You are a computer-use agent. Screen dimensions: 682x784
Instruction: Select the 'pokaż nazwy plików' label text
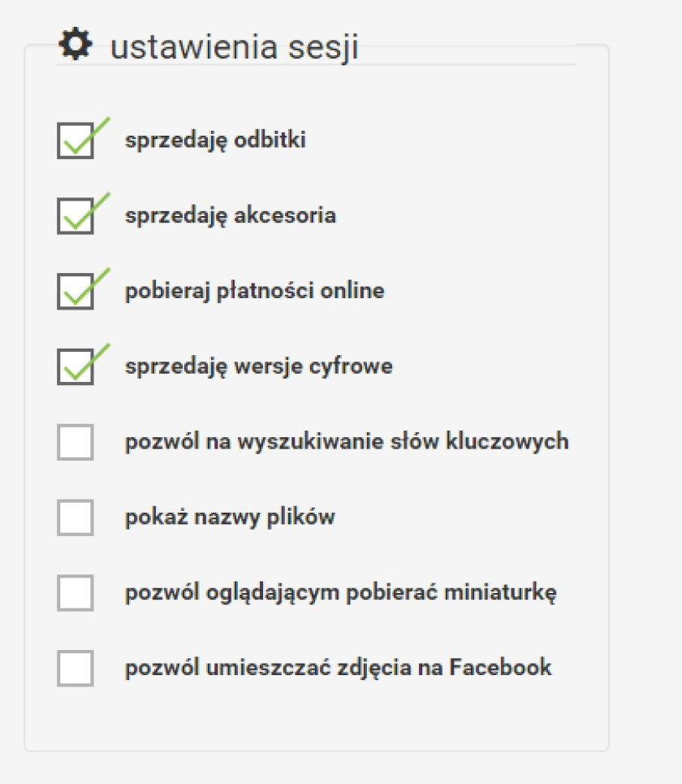tap(230, 518)
